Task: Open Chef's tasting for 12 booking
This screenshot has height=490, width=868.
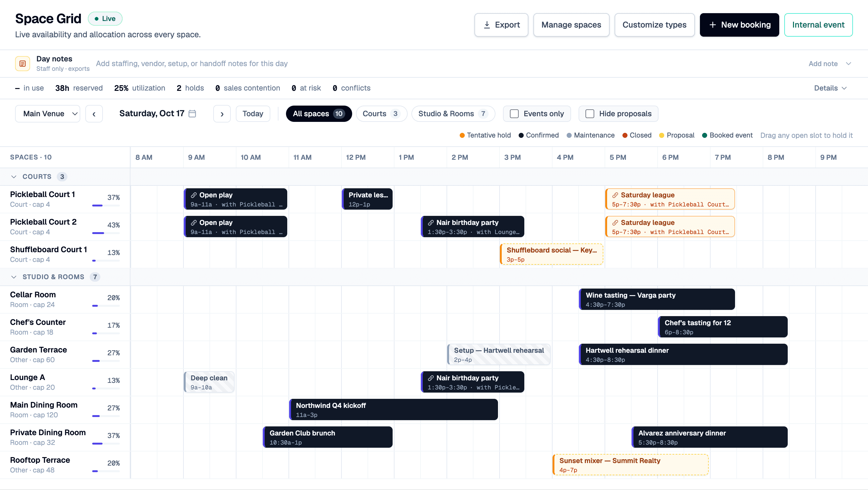Action: (x=723, y=327)
